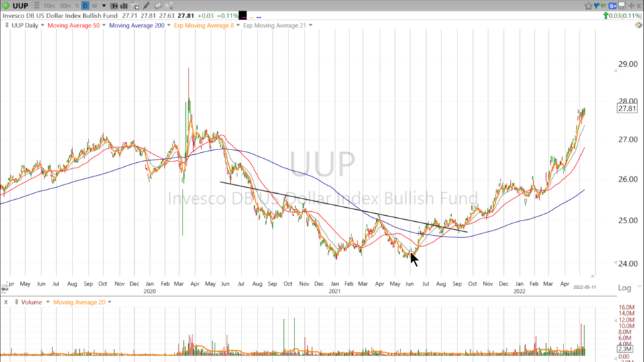Close the UUP chart window
The image size is (644, 362).
click(x=639, y=6)
